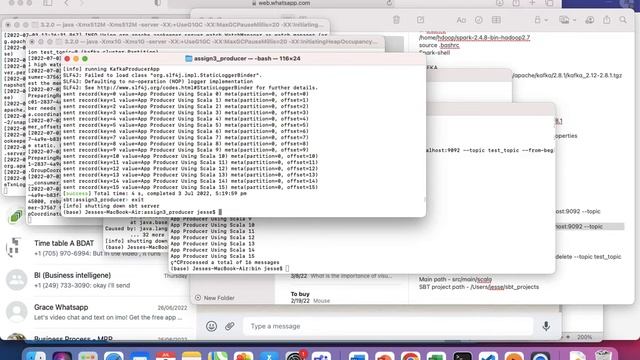Select the note 'What is the importance of visu...'
The width and height of the screenshot is (640, 360).
342,276
